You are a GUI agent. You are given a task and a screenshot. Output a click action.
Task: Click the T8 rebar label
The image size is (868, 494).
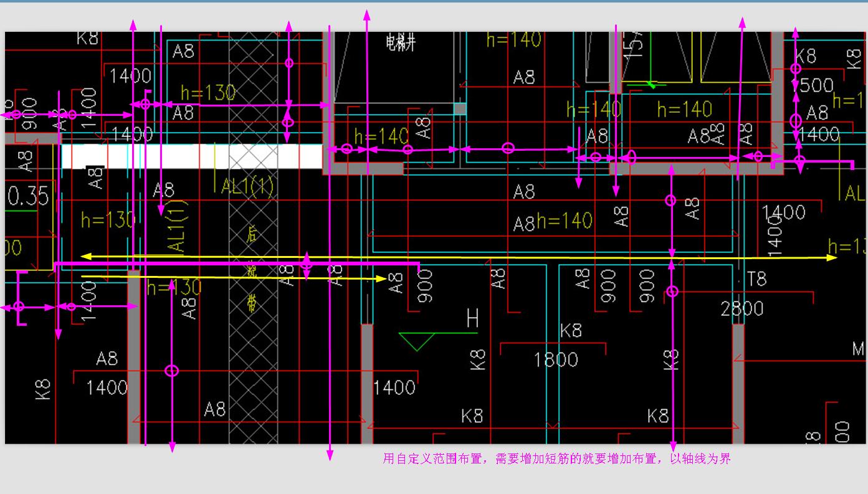(x=756, y=279)
